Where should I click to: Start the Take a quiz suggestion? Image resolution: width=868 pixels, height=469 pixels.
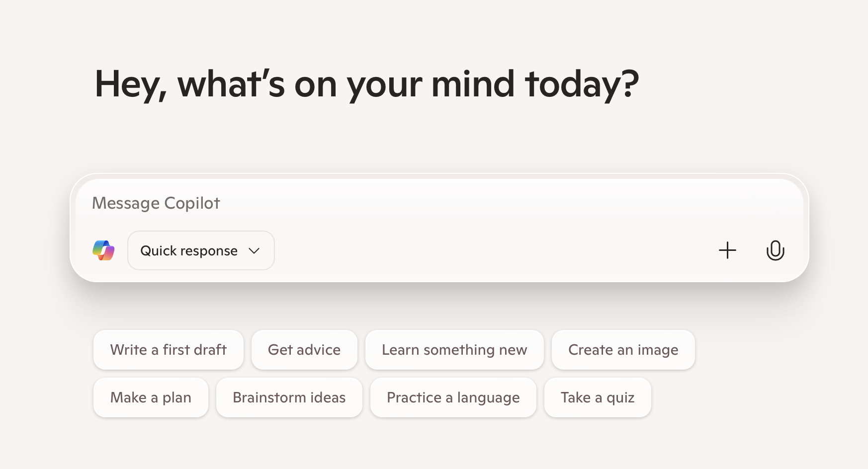[x=598, y=397]
